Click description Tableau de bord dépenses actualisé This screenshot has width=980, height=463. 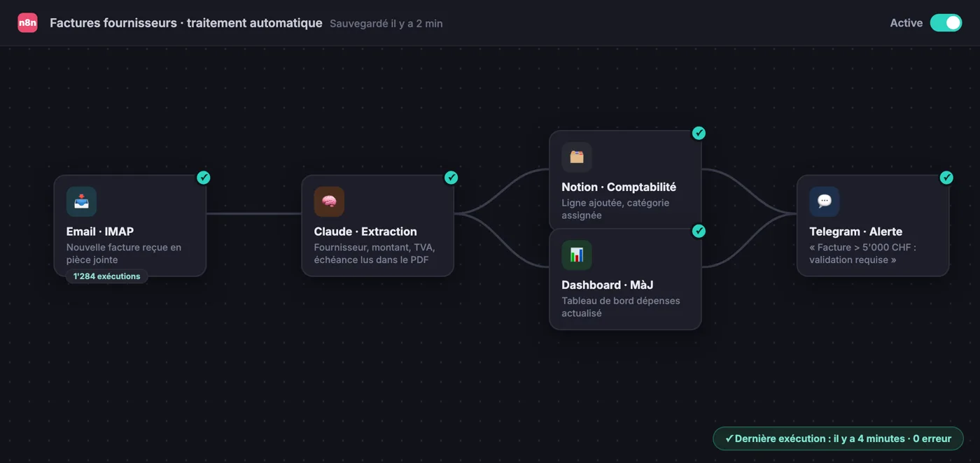click(621, 306)
